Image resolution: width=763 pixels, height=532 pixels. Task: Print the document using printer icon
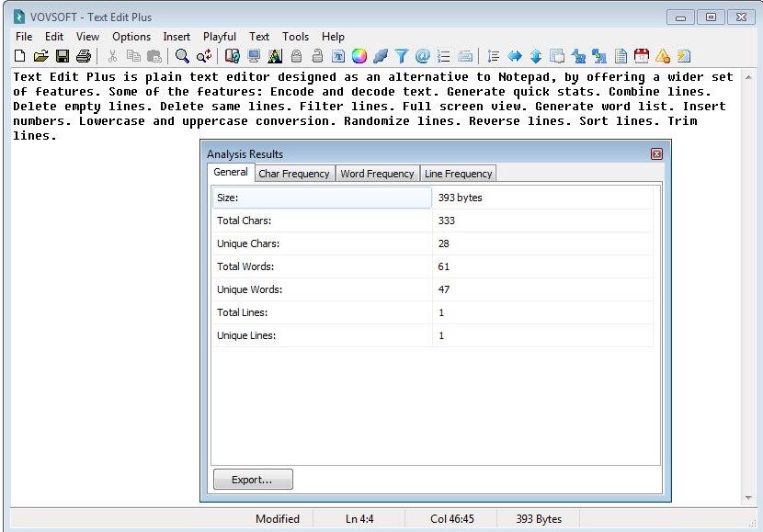[x=84, y=56]
